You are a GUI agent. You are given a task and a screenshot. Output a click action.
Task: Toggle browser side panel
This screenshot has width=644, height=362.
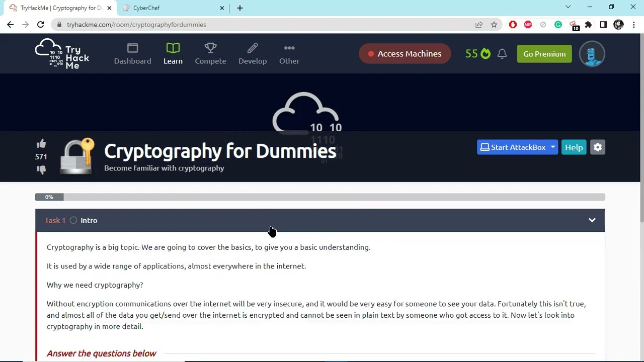tap(603, 25)
